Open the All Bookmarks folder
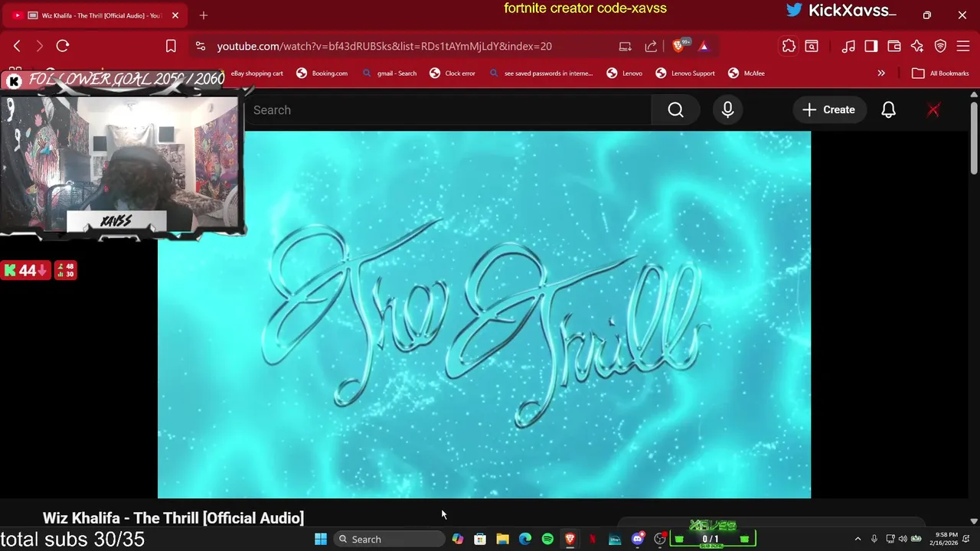Image resolution: width=980 pixels, height=551 pixels. (x=941, y=73)
